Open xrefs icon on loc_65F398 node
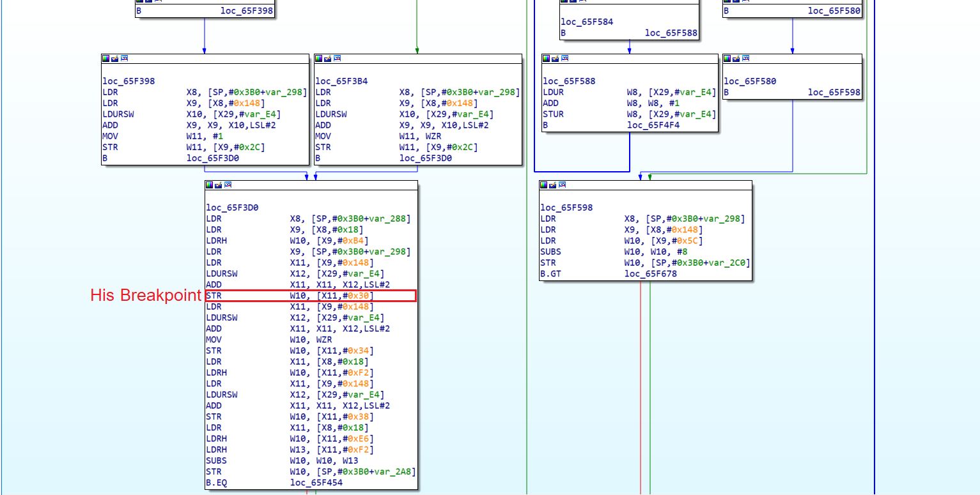Image resolution: width=980 pixels, height=495 pixels. [124, 58]
